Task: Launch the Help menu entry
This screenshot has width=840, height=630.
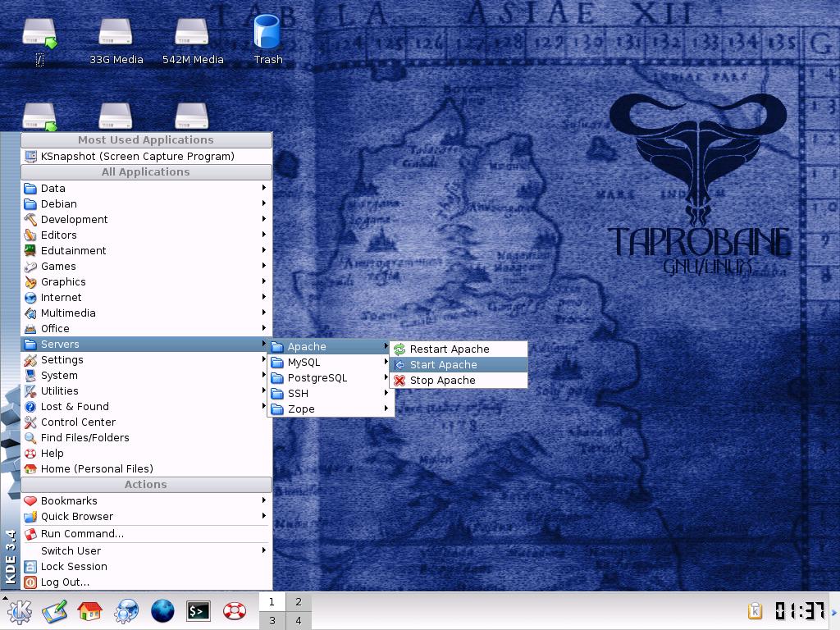Action: tap(146, 453)
